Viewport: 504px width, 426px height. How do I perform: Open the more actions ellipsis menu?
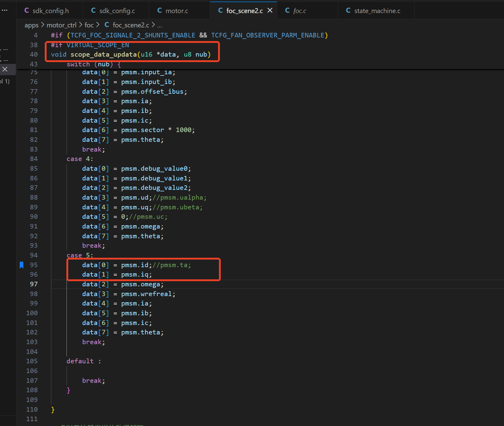pyautogui.click(x=5, y=10)
